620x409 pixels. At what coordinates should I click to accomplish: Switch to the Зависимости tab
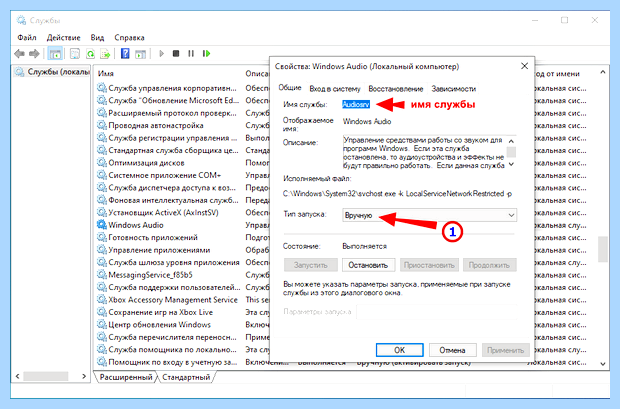pyautogui.click(x=453, y=89)
